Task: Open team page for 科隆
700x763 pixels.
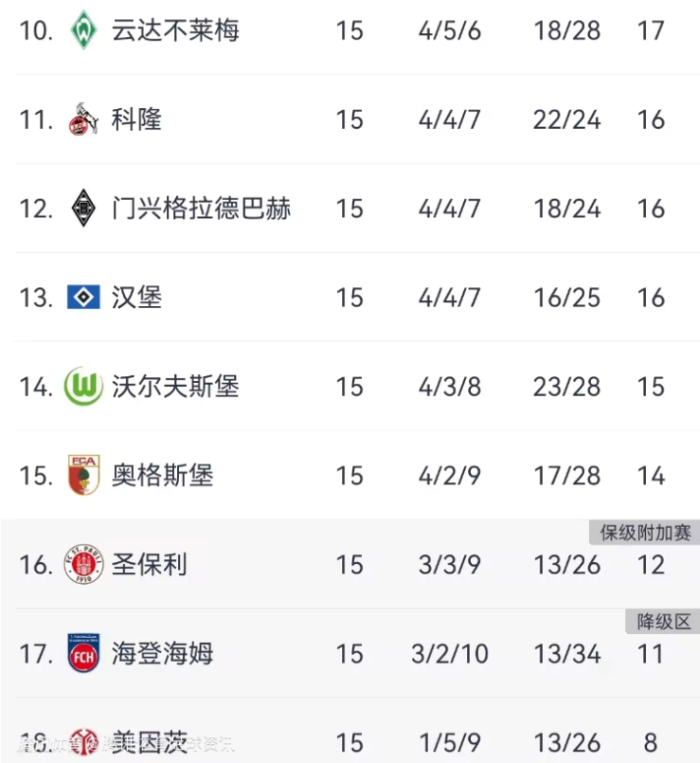Action: tap(137, 119)
